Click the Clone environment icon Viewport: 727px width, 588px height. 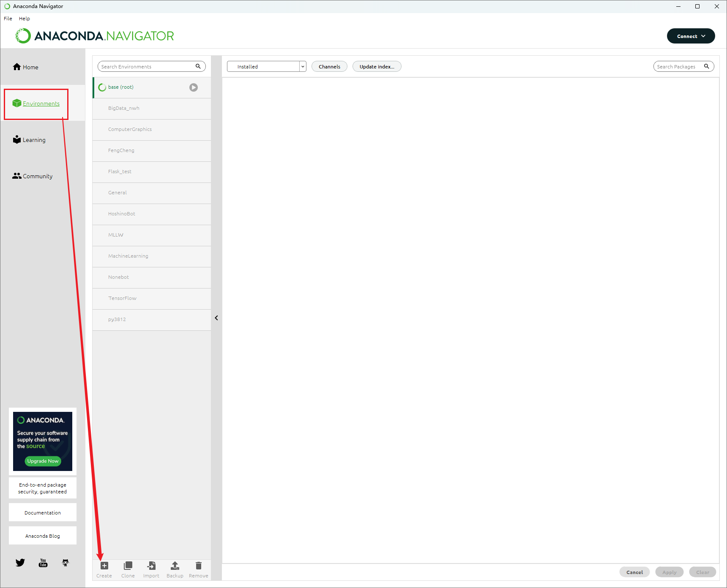click(128, 566)
